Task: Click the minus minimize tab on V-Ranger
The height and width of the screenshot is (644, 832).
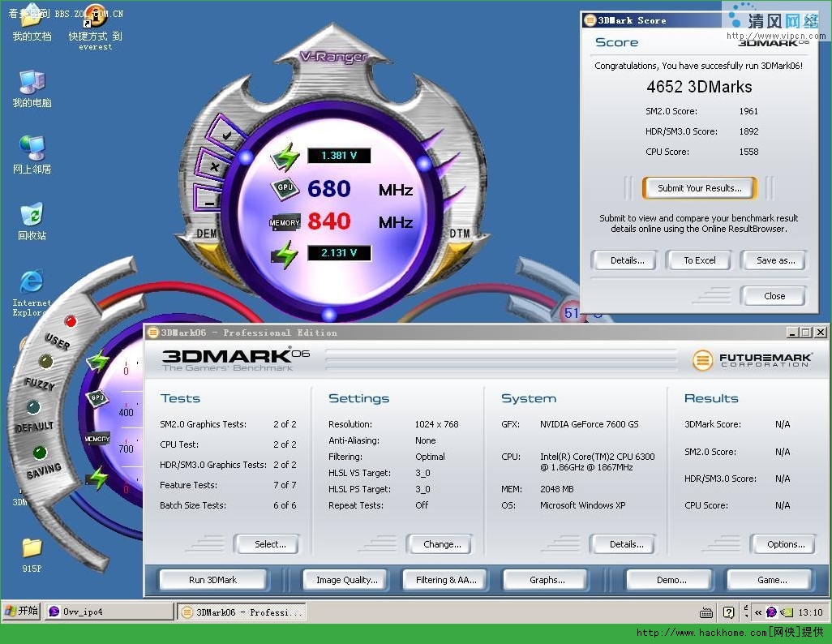Action: pyautogui.click(x=208, y=201)
